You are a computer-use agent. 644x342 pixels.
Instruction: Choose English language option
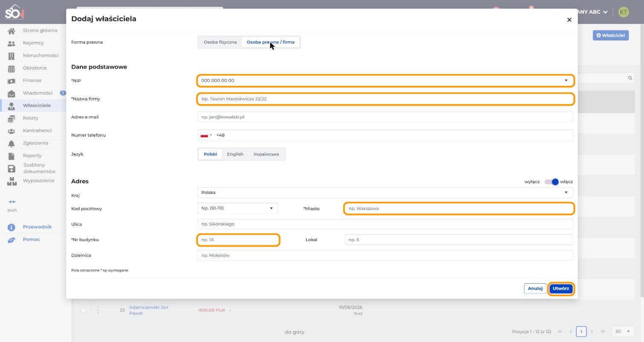(x=235, y=154)
